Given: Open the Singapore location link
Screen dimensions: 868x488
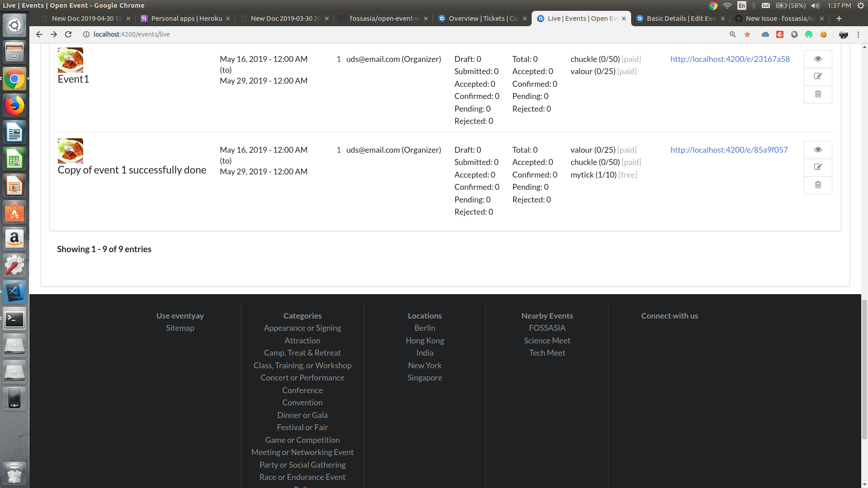Looking at the screenshot, I should point(425,378).
